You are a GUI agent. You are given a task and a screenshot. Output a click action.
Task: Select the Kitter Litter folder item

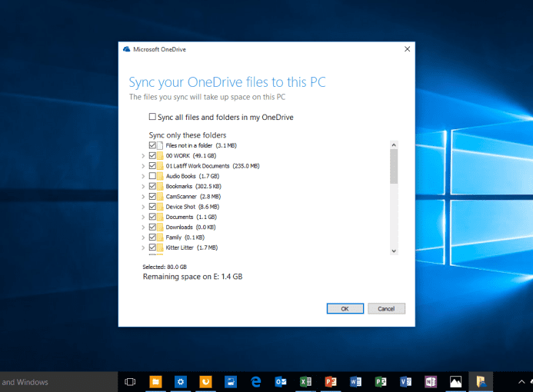(x=184, y=248)
